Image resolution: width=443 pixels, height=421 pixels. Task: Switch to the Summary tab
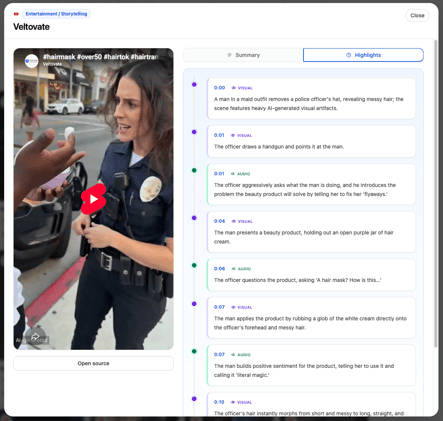(243, 55)
